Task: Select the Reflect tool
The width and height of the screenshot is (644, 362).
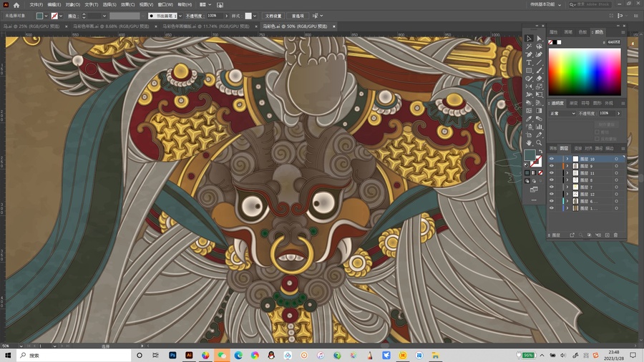Action: pos(529,87)
